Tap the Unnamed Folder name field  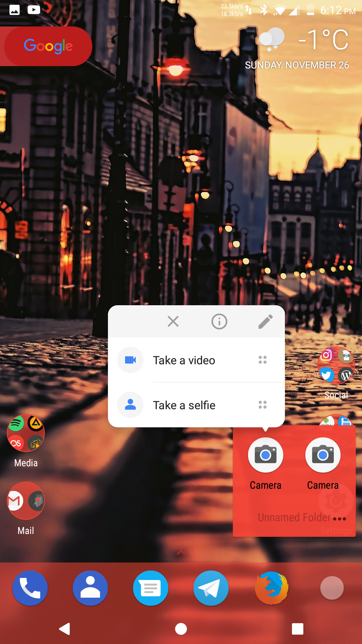tap(294, 517)
